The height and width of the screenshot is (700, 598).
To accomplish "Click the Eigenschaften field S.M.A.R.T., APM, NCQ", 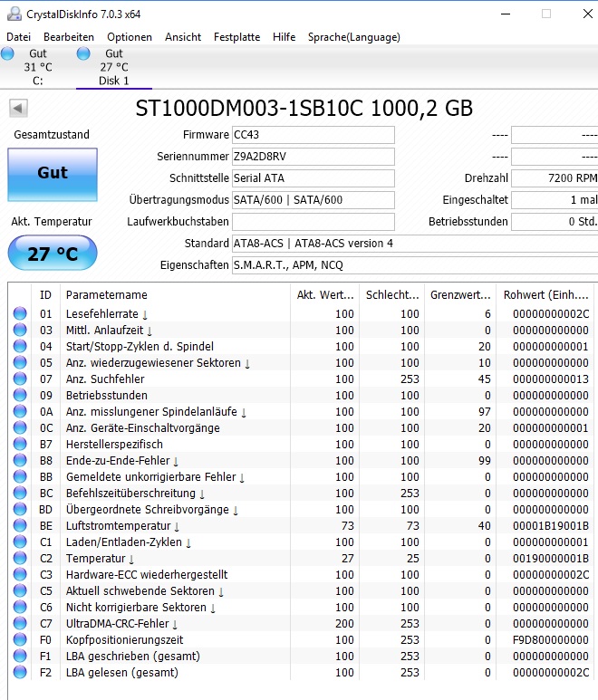I will click(x=415, y=265).
